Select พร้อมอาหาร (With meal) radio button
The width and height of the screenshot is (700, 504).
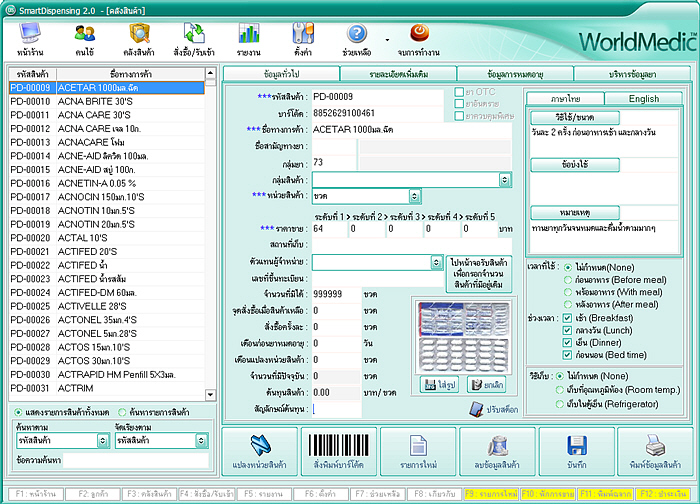tap(568, 292)
